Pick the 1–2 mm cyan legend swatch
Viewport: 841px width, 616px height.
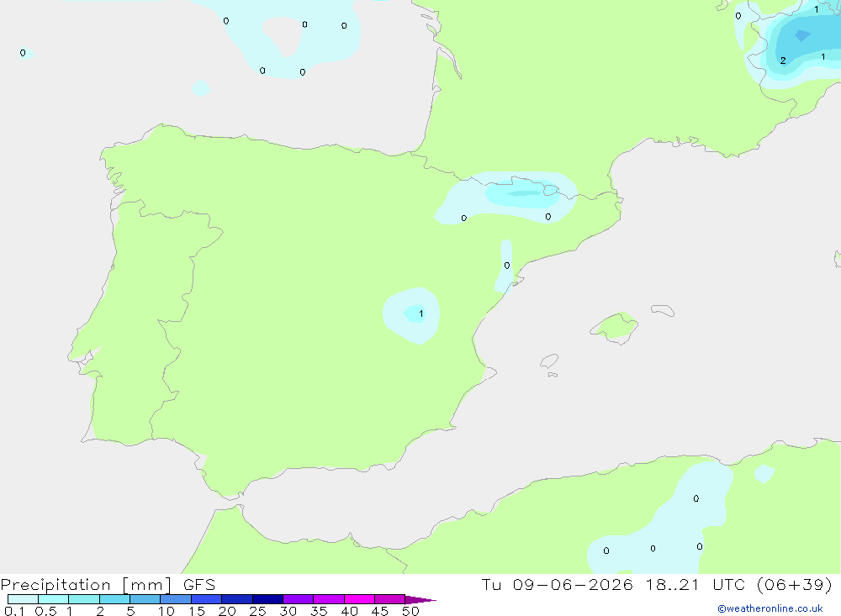coord(83,599)
